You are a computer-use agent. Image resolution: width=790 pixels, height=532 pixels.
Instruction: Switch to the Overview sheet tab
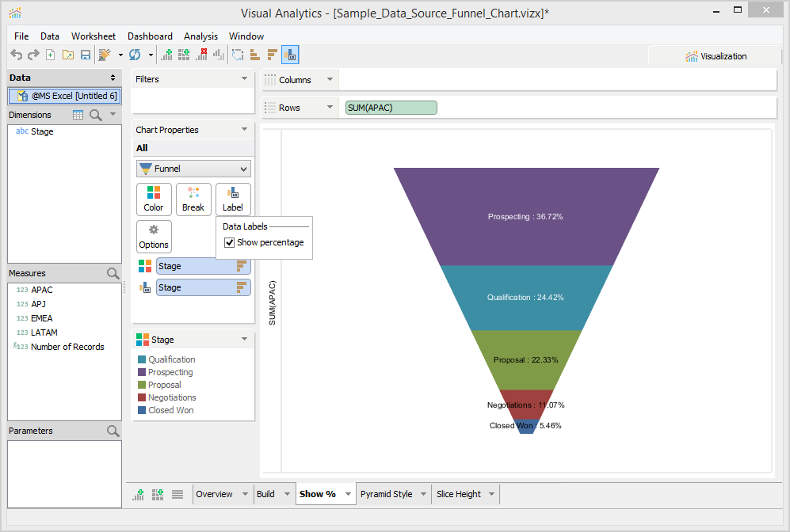[x=214, y=494]
